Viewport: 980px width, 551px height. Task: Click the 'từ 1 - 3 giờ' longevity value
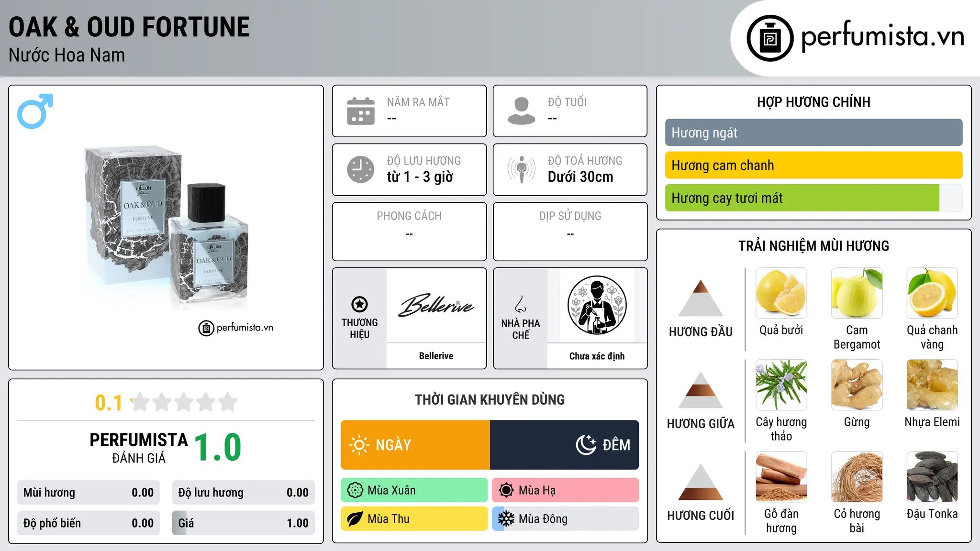tap(420, 177)
